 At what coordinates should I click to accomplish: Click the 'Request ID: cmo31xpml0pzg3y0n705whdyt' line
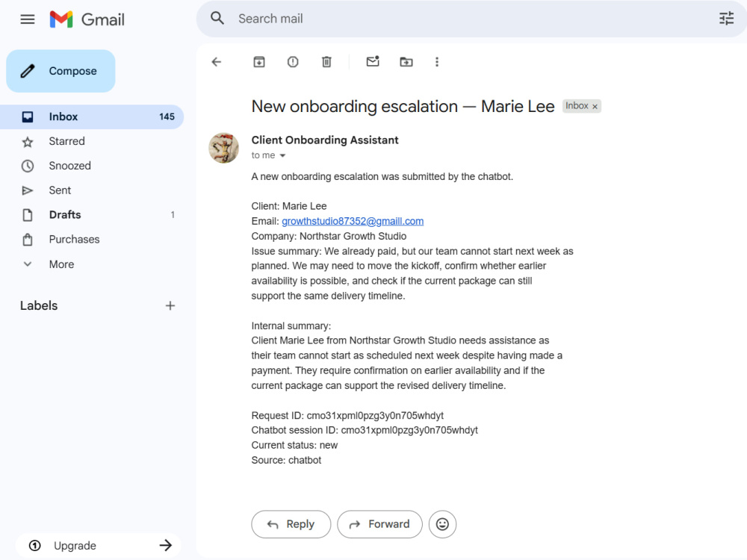[347, 416]
